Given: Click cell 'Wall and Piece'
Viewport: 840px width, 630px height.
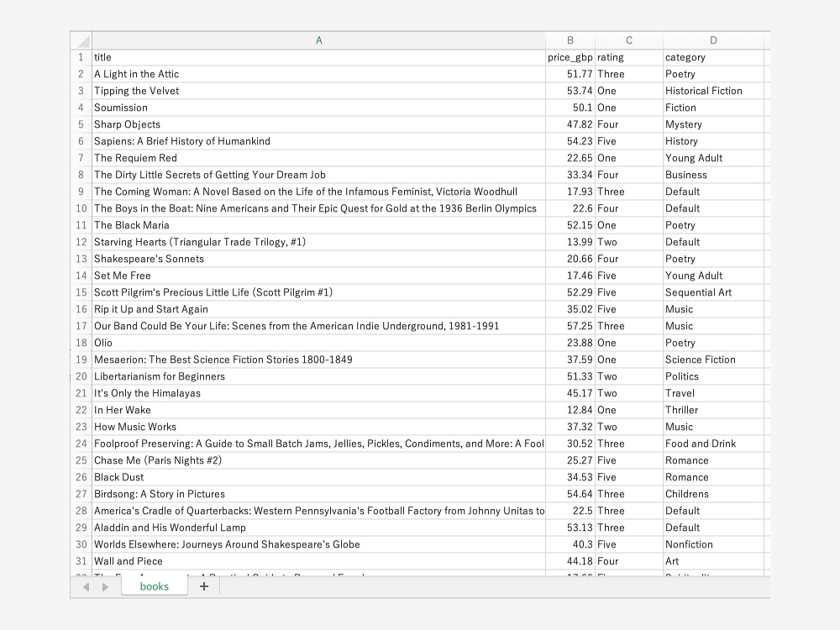Looking at the screenshot, I should pos(318,561).
